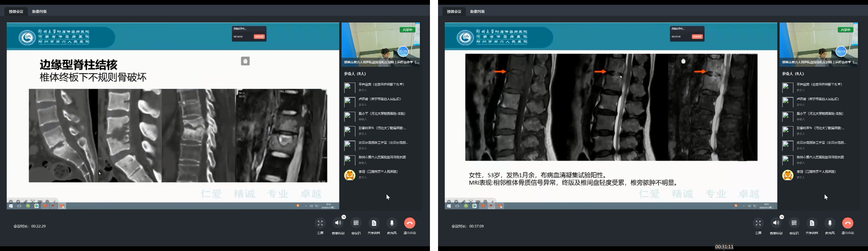Click the Task View icon in left shared taskbar
This screenshot has height=251, width=868.
19,206
